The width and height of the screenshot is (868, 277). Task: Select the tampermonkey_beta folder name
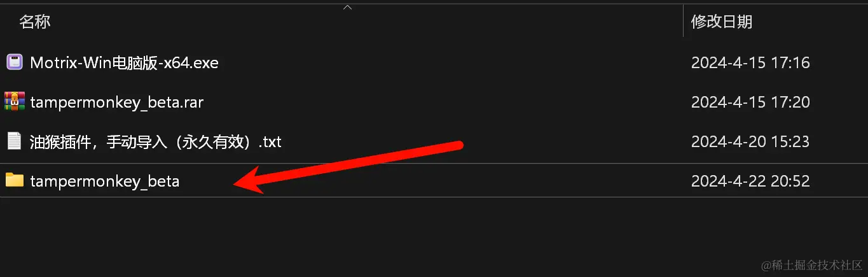click(x=105, y=181)
